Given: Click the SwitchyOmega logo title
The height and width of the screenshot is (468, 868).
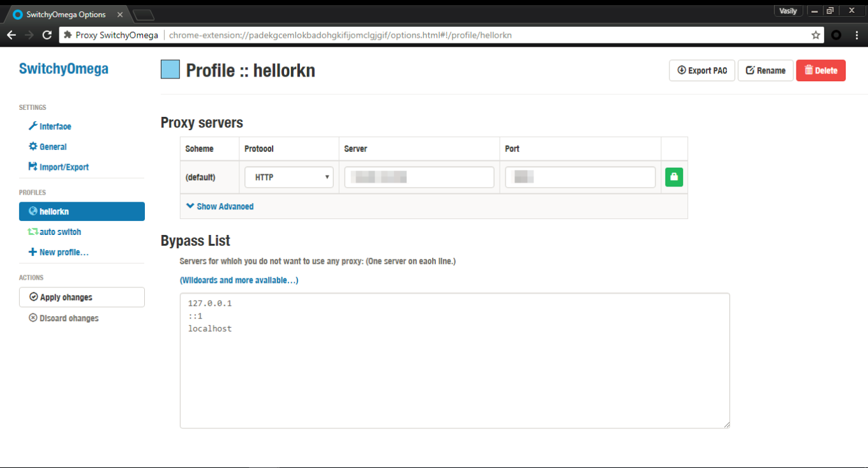Looking at the screenshot, I should point(64,69).
